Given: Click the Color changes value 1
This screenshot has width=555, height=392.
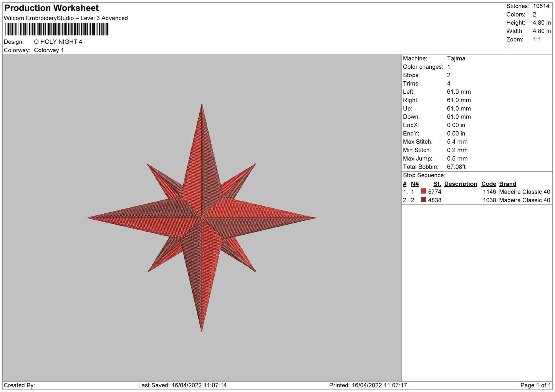Looking at the screenshot, I should (x=449, y=67).
